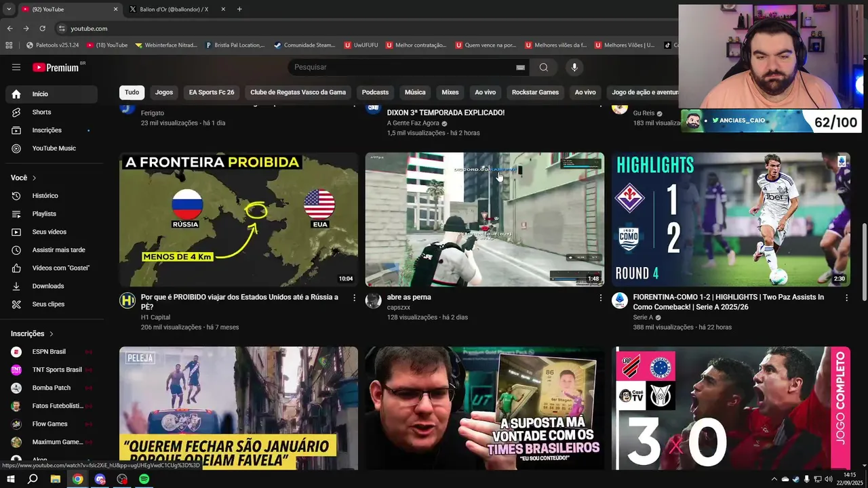Open A Fronteira Proibida video thumbnail
Image resolution: width=868 pixels, height=488 pixels.
239,220
